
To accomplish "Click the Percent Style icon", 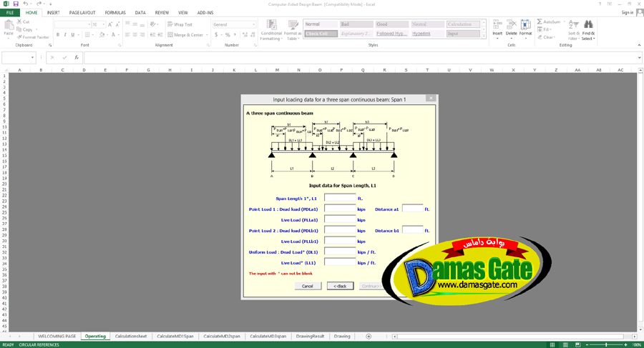I will tap(228, 35).
